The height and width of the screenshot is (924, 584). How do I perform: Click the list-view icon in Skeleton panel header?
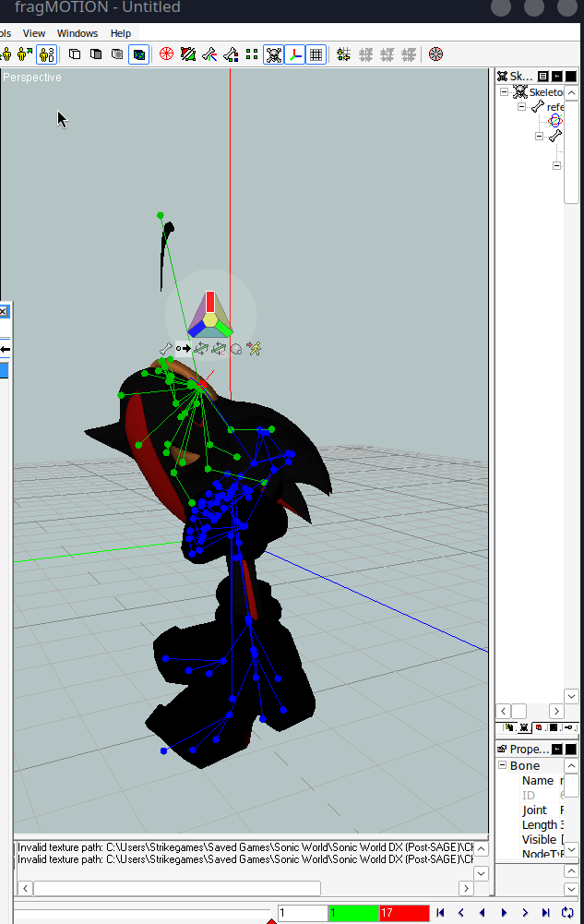click(x=542, y=76)
